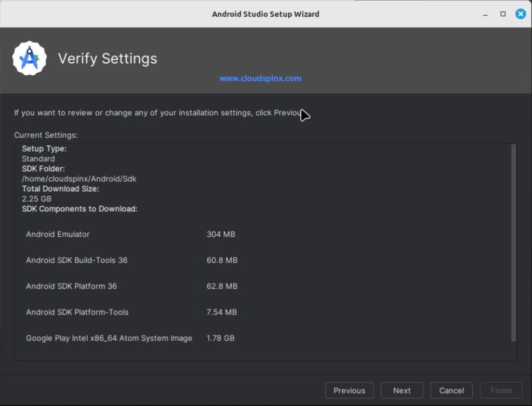
Task: Click the 304 MB size value
Action: click(x=221, y=234)
